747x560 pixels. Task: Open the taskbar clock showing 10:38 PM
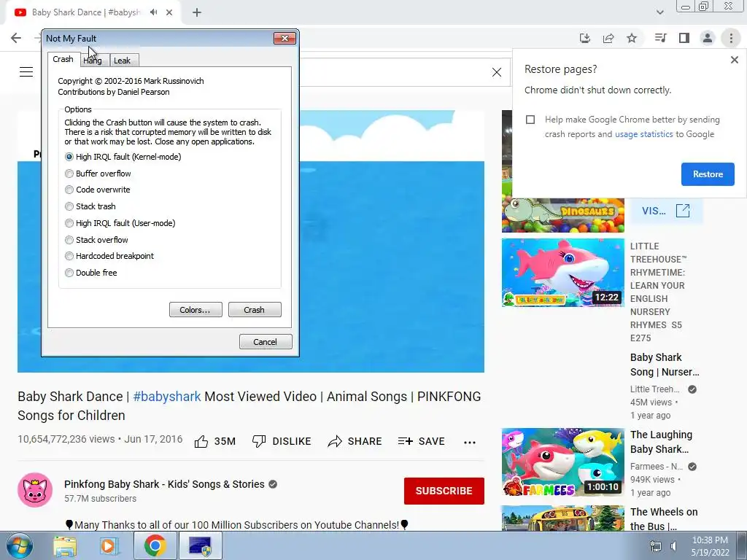(711, 546)
